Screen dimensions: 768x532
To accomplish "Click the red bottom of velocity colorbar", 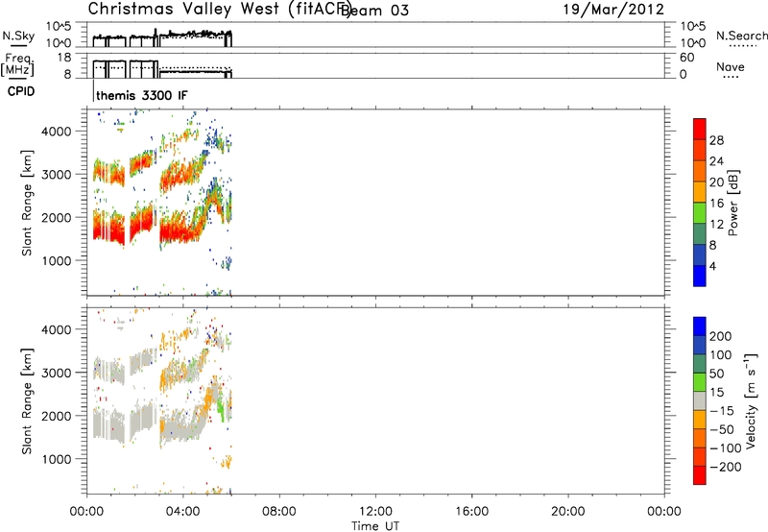I will 700,475.
